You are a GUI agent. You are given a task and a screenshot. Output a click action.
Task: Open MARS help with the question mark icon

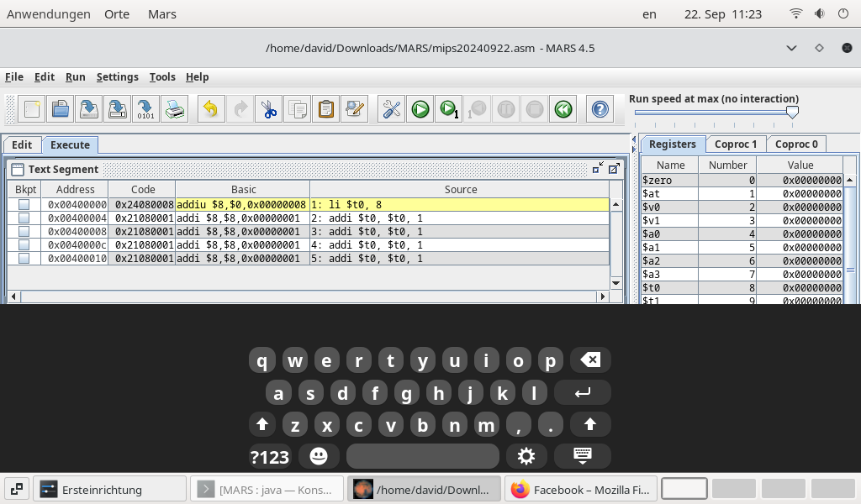(600, 108)
